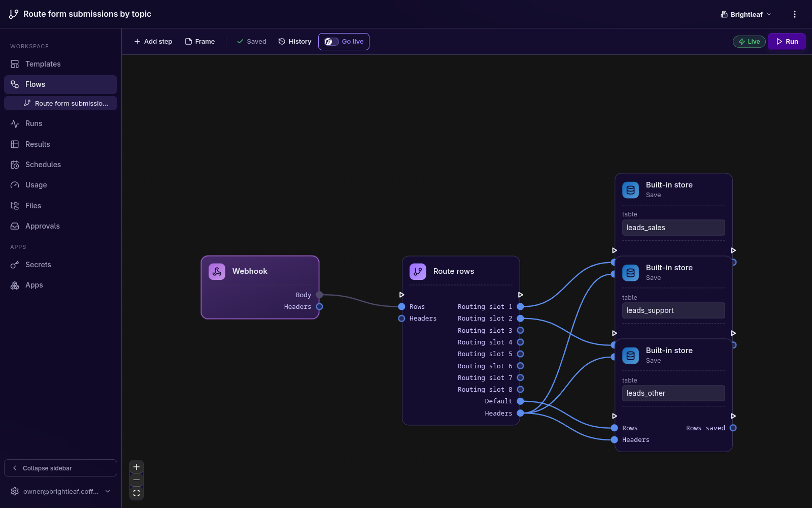Screen dimensions: 812x508
Task: Click the Rows saved output port
Action: point(733,428)
